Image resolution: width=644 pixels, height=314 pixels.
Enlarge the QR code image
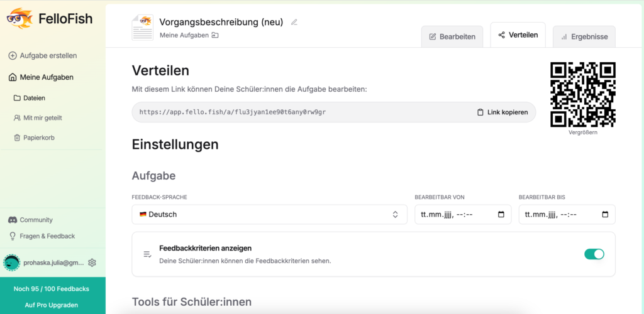[x=583, y=95]
